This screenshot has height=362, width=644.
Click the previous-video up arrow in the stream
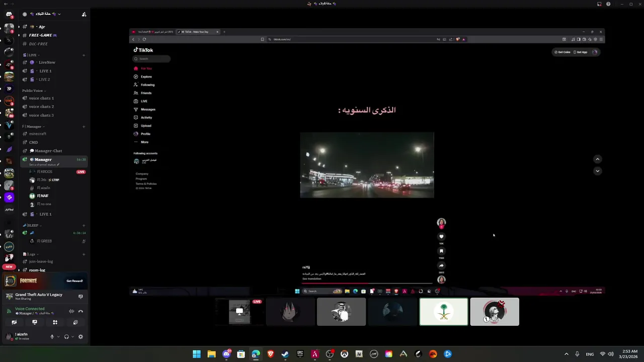(x=597, y=159)
